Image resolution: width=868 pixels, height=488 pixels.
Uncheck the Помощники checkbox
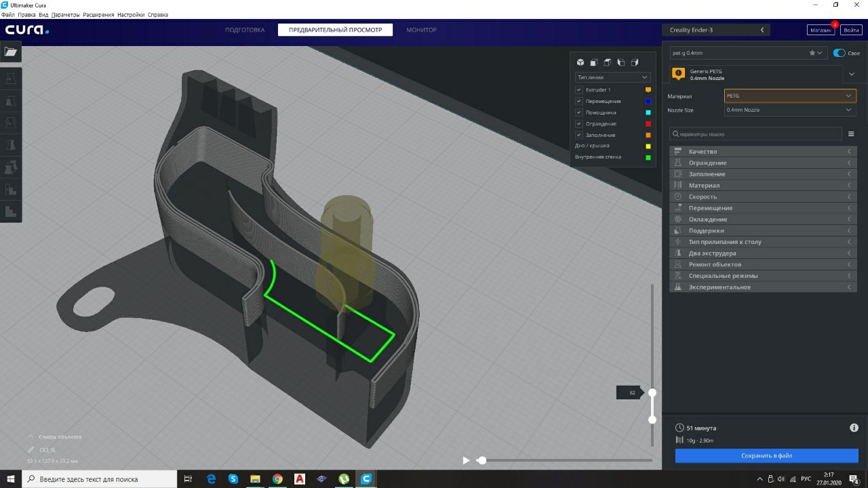tap(578, 113)
